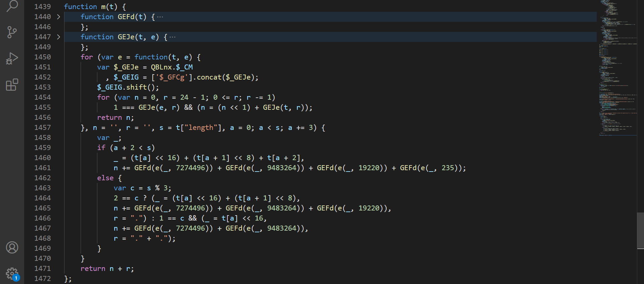This screenshot has width=644, height=284.
Task: Click number 19220 on line 1465
Action: tap(369, 208)
